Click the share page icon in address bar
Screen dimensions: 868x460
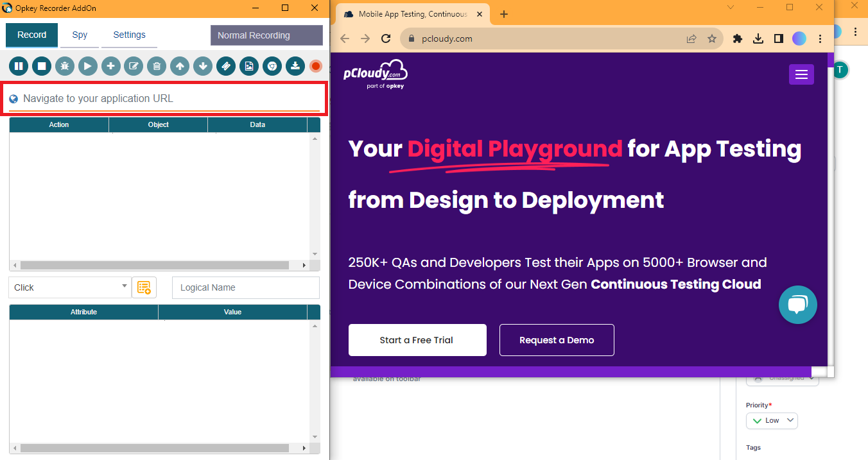coord(691,38)
